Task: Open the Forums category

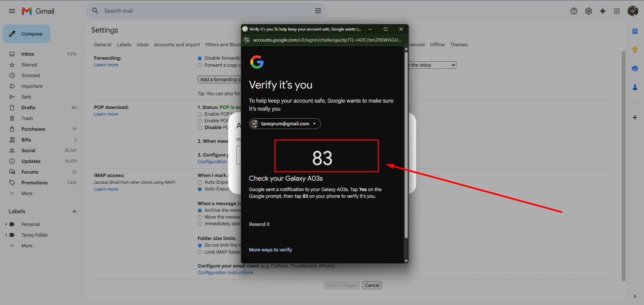Action: (x=43, y=172)
